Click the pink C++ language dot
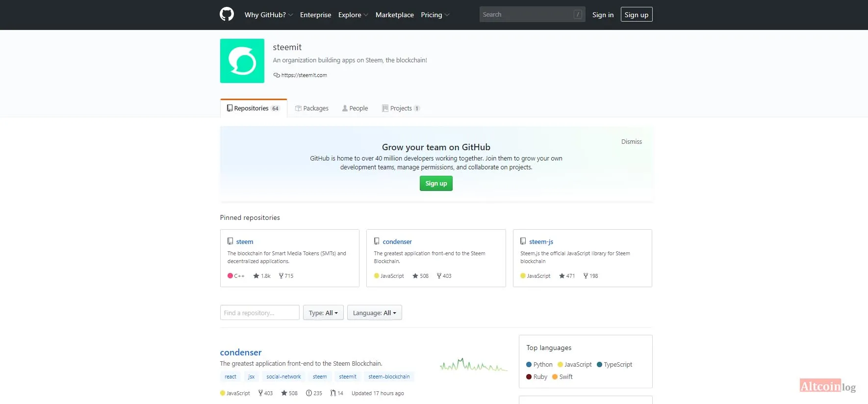This screenshot has width=868, height=404. 230,276
